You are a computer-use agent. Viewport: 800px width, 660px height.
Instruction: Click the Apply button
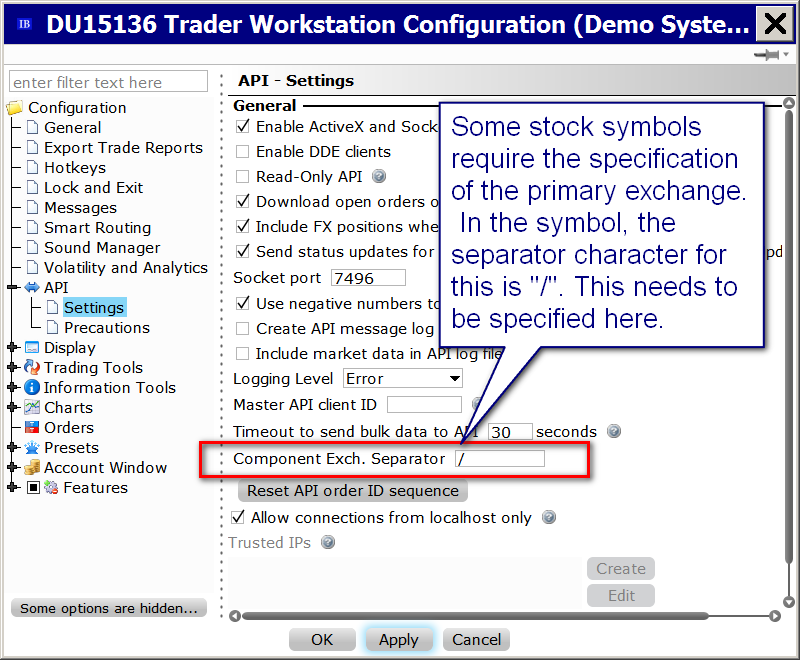pos(399,640)
